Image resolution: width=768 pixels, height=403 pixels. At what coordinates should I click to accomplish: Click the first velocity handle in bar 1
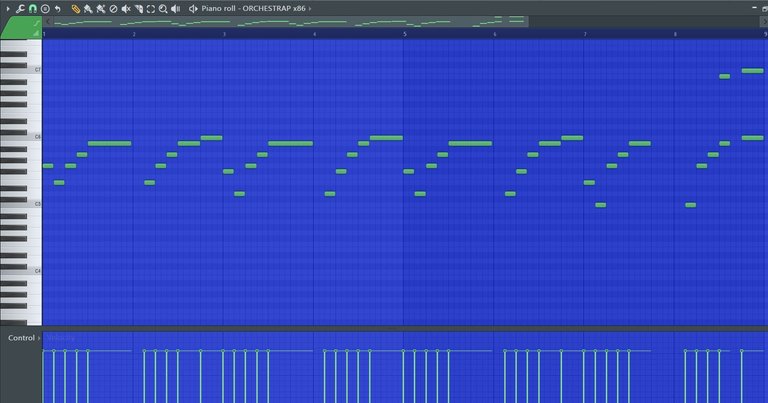[x=44, y=351]
